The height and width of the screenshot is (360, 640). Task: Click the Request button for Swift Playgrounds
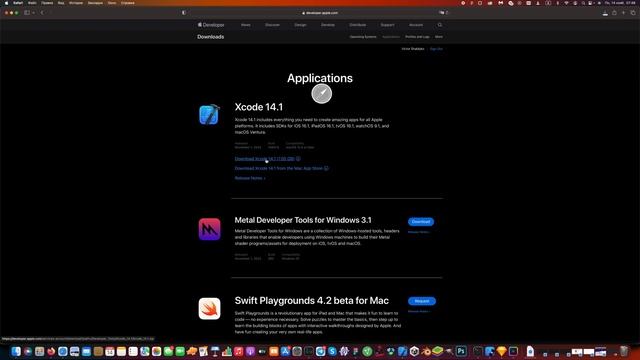(422, 301)
